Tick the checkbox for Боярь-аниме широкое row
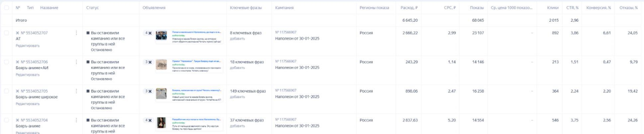The height and width of the screenshot is (134, 644). coord(6,91)
